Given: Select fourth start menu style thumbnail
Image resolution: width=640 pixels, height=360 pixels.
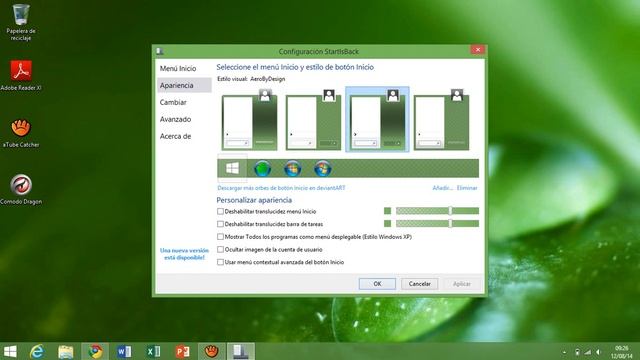Looking at the screenshot, I should [442, 120].
